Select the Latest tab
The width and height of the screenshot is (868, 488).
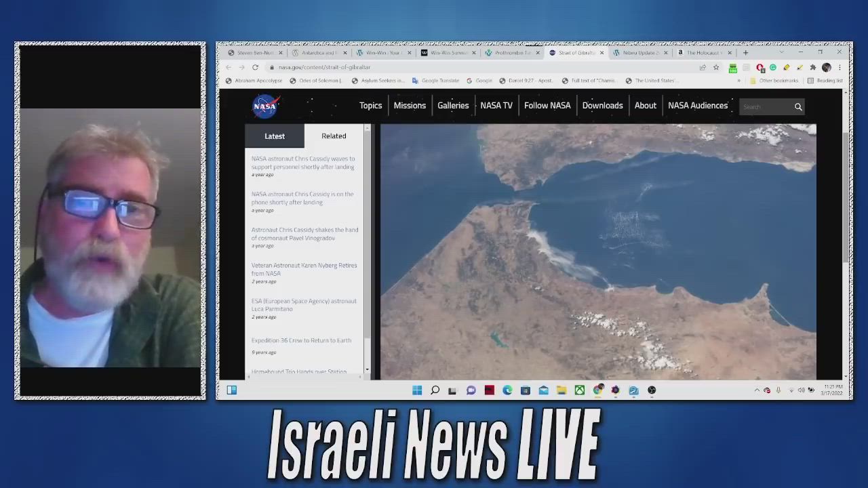click(x=275, y=136)
